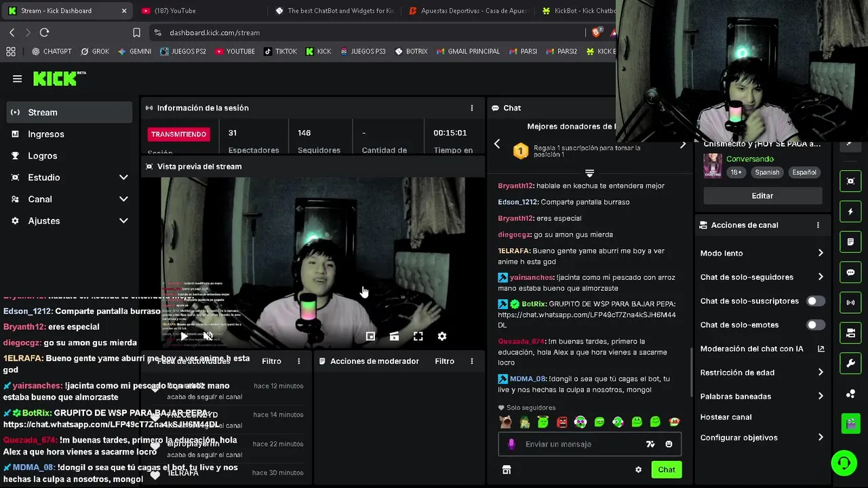The width and height of the screenshot is (868, 488).
Task: Insert the halo green emote from quick emotes
Action: pyautogui.click(x=542, y=422)
